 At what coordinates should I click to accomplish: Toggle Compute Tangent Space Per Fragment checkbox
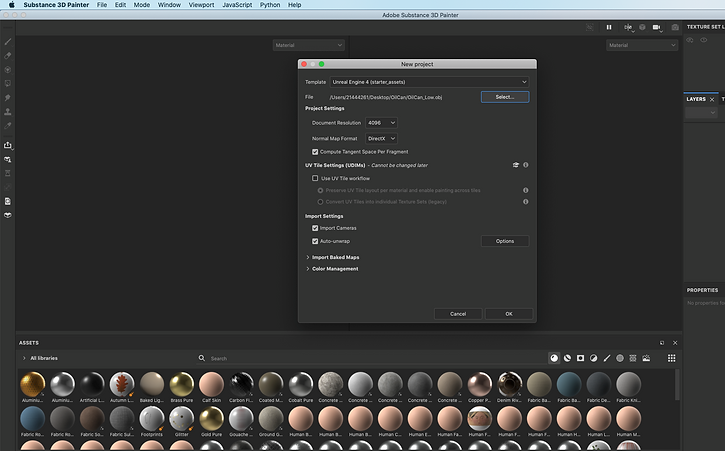pos(315,152)
